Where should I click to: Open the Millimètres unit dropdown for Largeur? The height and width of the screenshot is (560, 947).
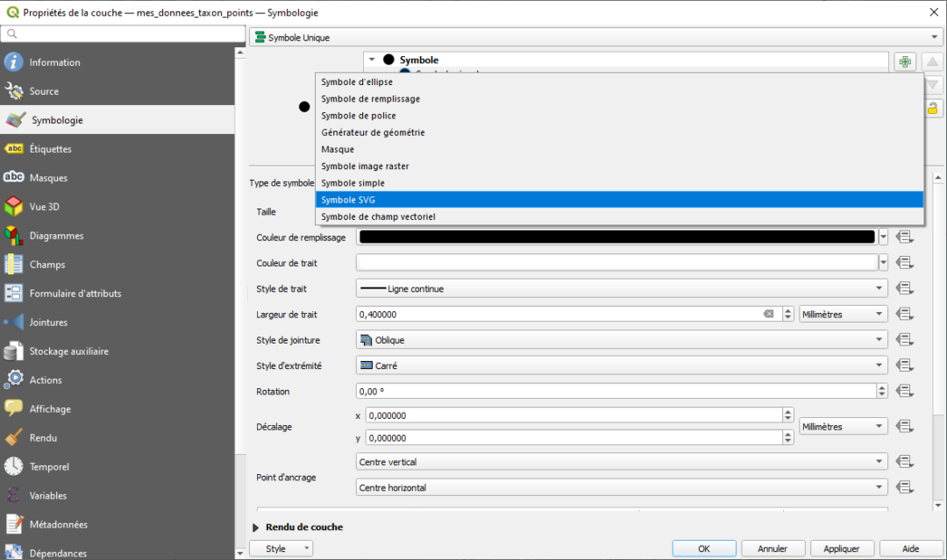coord(842,314)
